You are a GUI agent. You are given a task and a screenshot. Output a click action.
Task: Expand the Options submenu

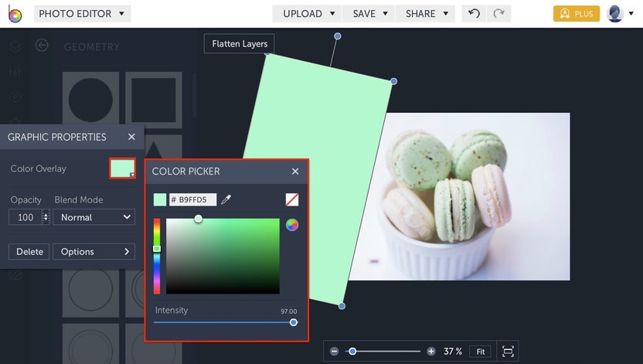point(94,251)
